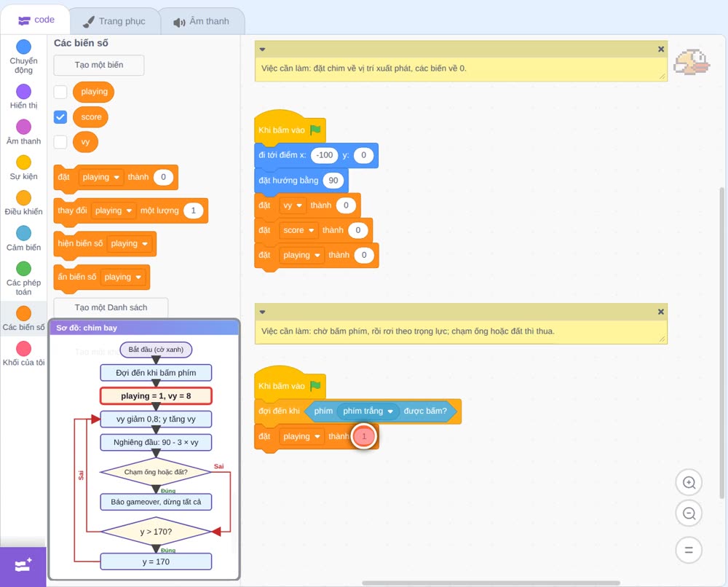Open the Sự kiện block category
The height and width of the screenshot is (587, 728).
(24, 168)
